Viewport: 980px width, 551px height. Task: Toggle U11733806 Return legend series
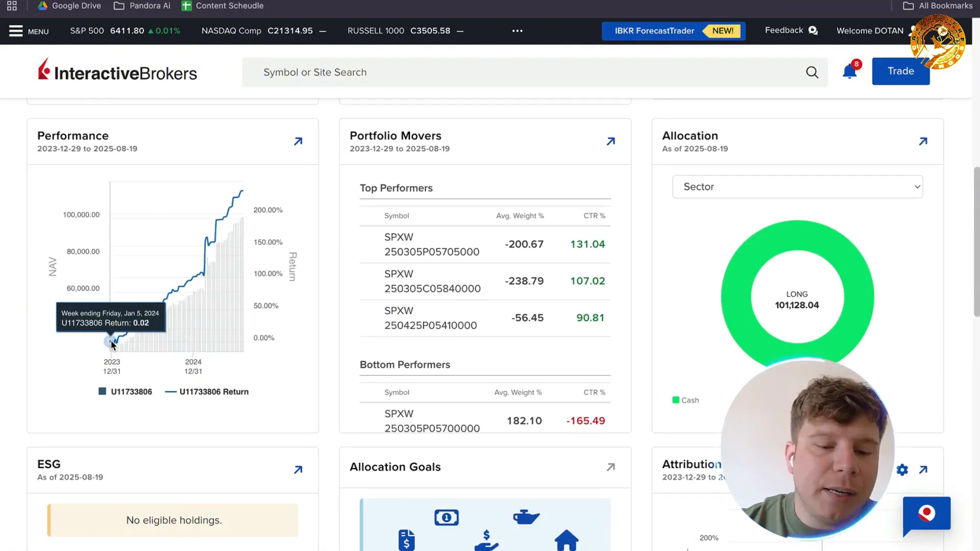pyautogui.click(x=207, y=392)
